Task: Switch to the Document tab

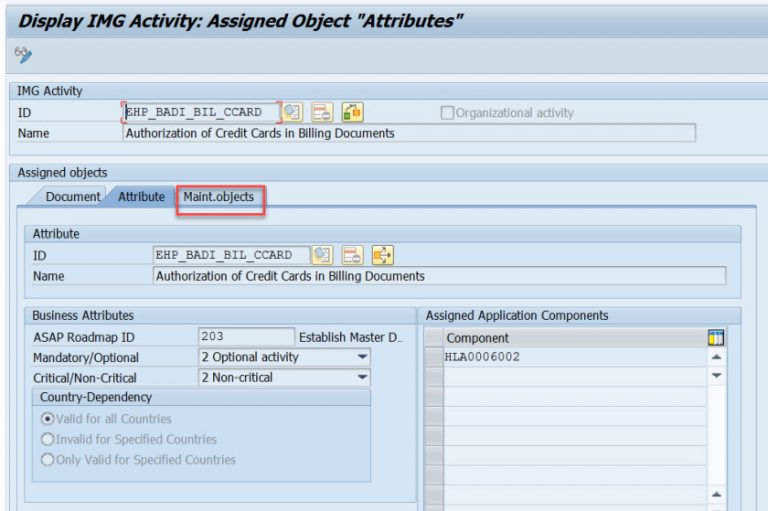Action: click(72, 196)
